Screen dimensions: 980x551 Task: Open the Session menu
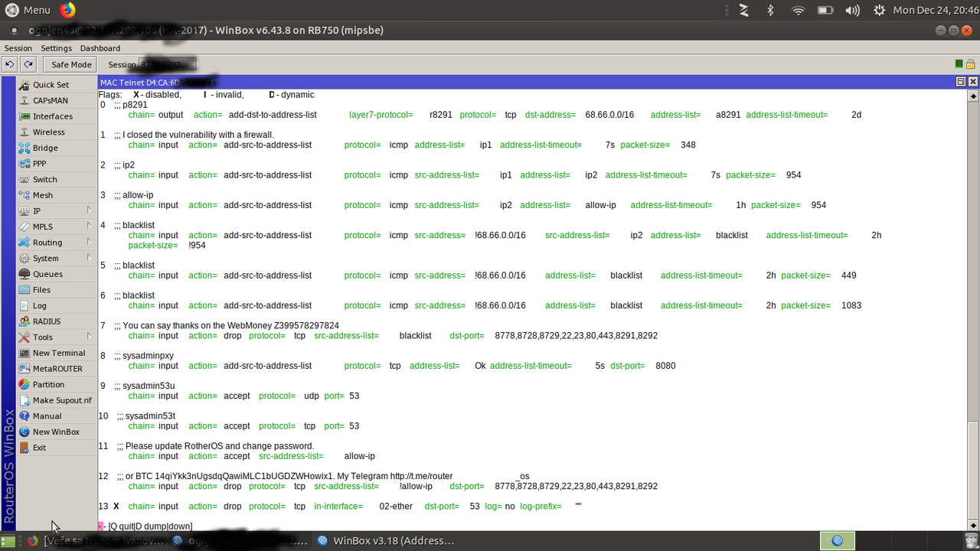[x=18, y=48]
